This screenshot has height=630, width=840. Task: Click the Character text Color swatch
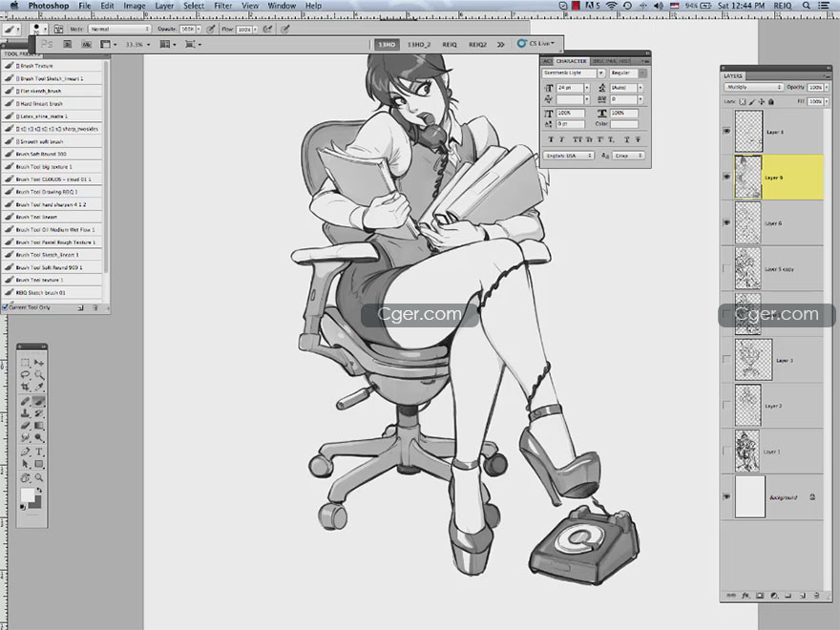click(x=624, y=124)
